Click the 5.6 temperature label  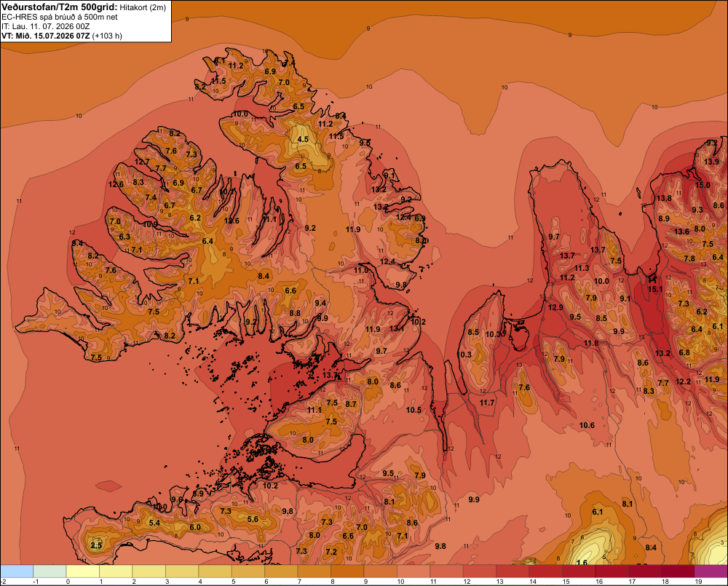pyautogui.click(x=253, y=519)
